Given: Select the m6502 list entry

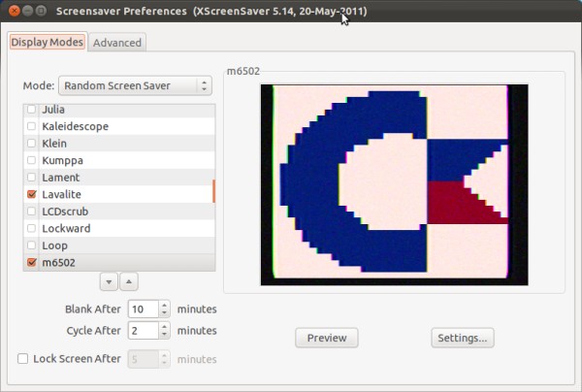Looking at the screenshot, I should (118, 262).
